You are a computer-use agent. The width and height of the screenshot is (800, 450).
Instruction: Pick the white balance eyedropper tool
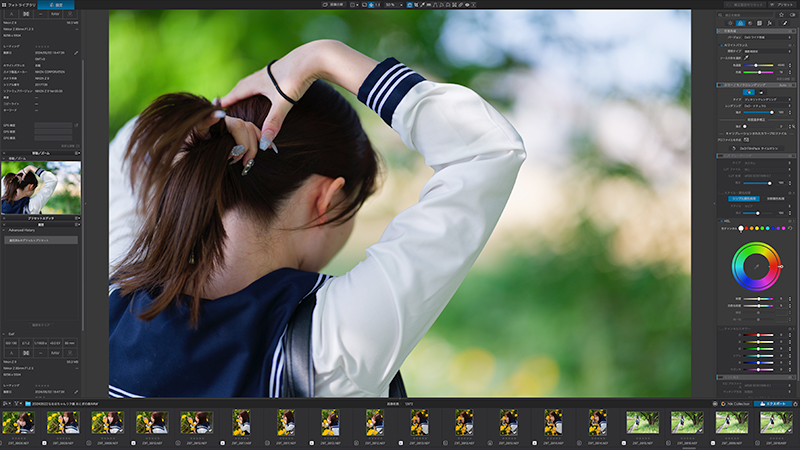pos(746,58)
